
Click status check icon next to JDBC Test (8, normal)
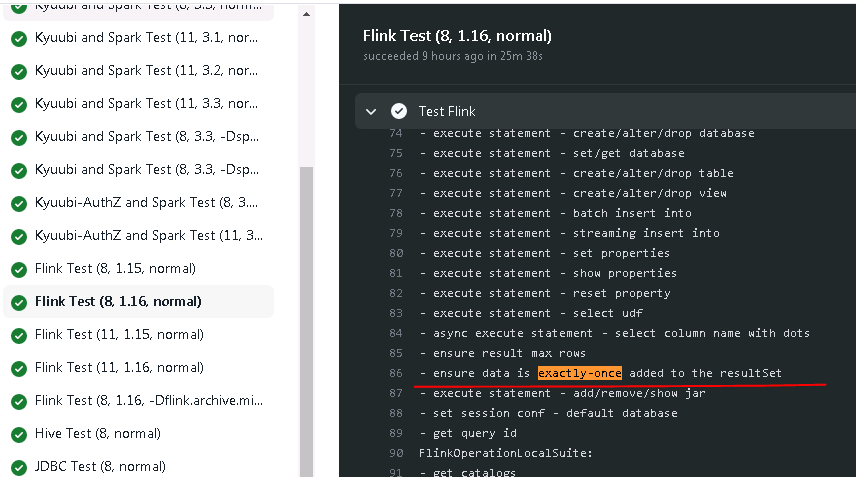coord(19,468)
